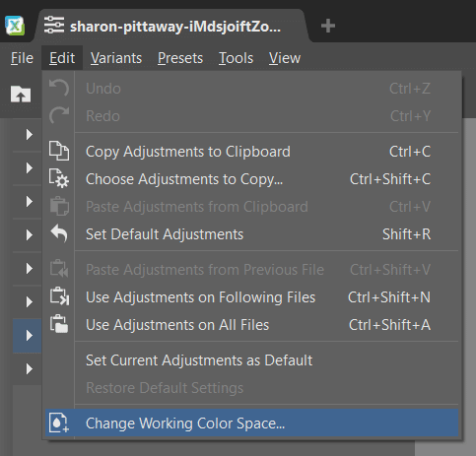Screen dimensions: 476x456
Task: Click the Choose Adjustments to Copy gear icon
Action: point(59,178)
